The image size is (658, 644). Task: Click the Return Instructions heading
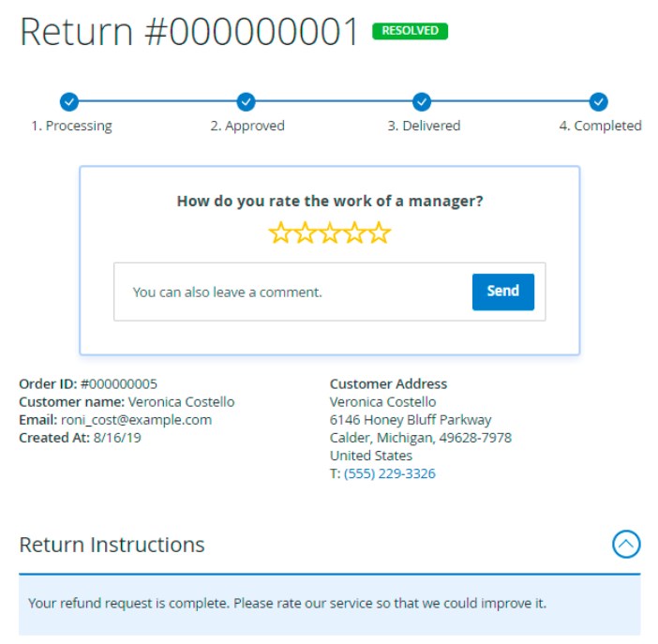click(x=112, y=545)
